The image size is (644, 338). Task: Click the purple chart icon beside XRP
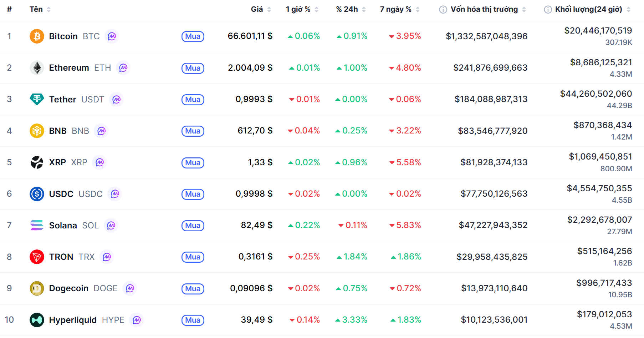point(99,162)
